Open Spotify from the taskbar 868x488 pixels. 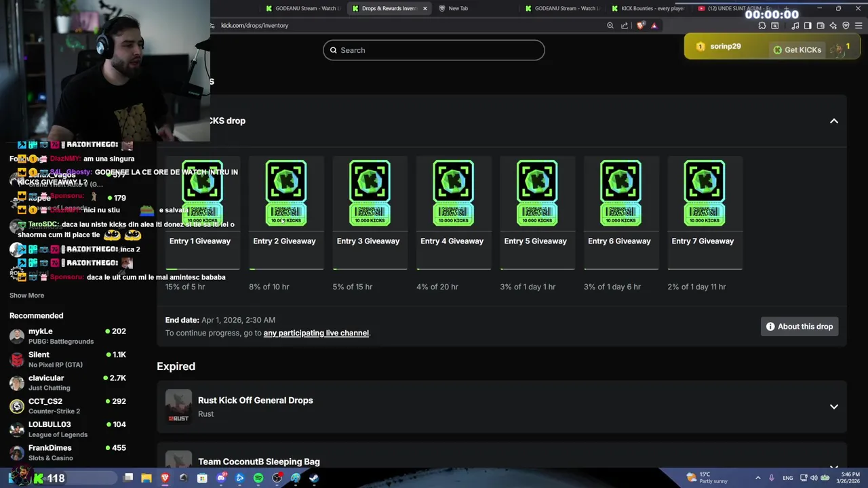pyautogui.click(x=258, y=478)
